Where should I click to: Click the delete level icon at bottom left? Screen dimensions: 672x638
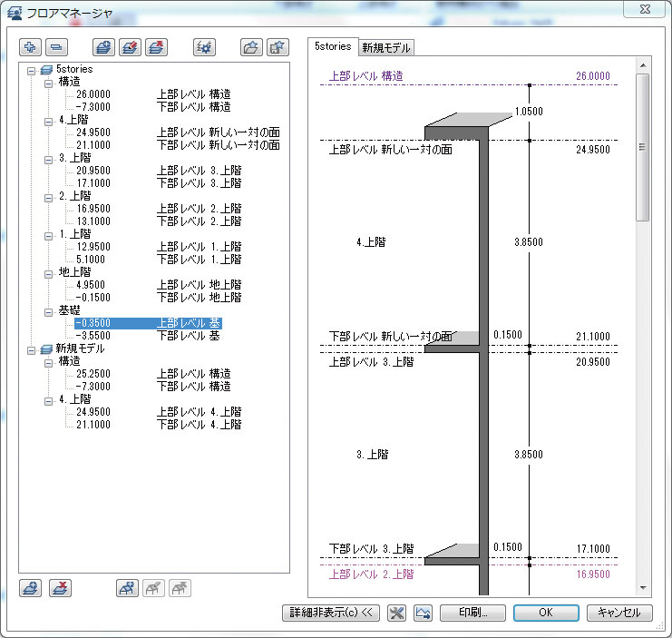(60, 588)
